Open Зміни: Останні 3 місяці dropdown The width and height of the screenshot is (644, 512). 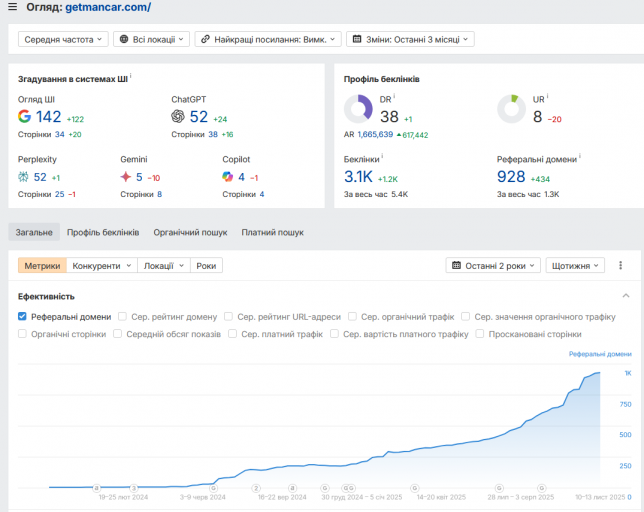410,39
